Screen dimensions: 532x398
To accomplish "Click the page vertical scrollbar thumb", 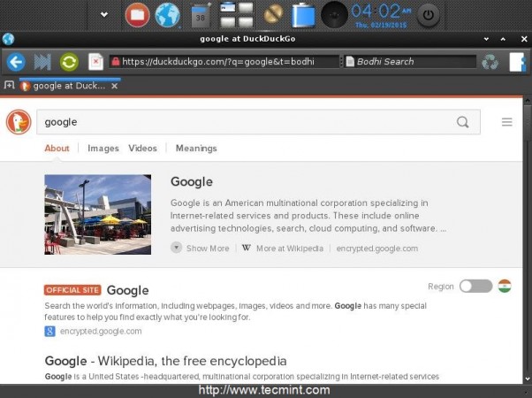I will pos(528,122).
